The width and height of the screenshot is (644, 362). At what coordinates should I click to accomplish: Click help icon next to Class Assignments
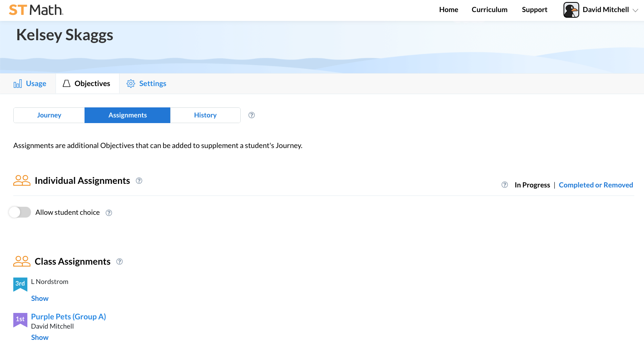[120, 261]
